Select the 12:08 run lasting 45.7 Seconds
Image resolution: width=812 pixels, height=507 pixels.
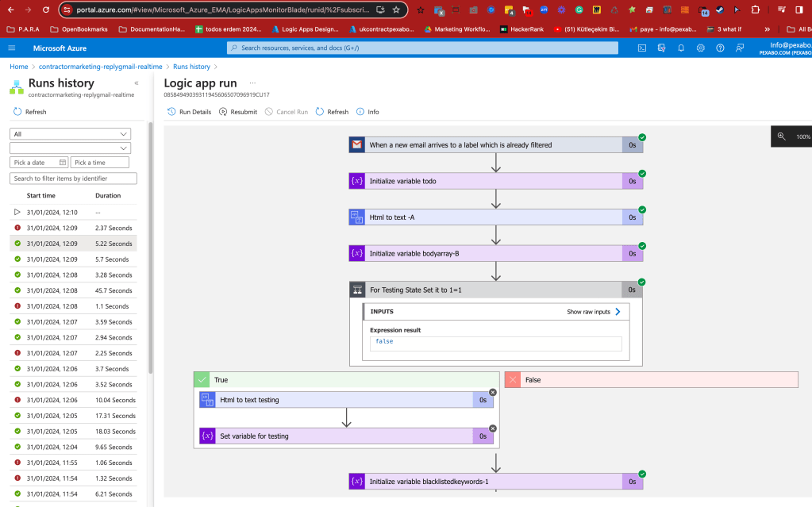[x=74, y=290]
